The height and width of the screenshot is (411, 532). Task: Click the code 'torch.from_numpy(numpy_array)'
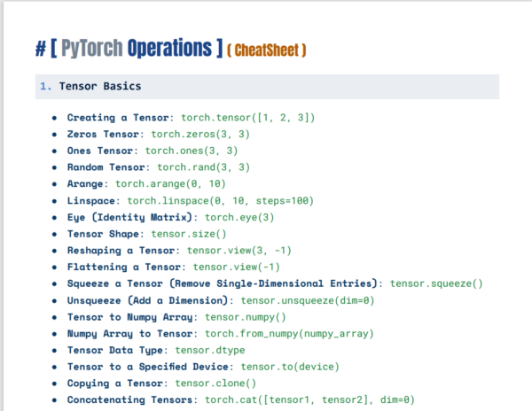tap(289, 334)
